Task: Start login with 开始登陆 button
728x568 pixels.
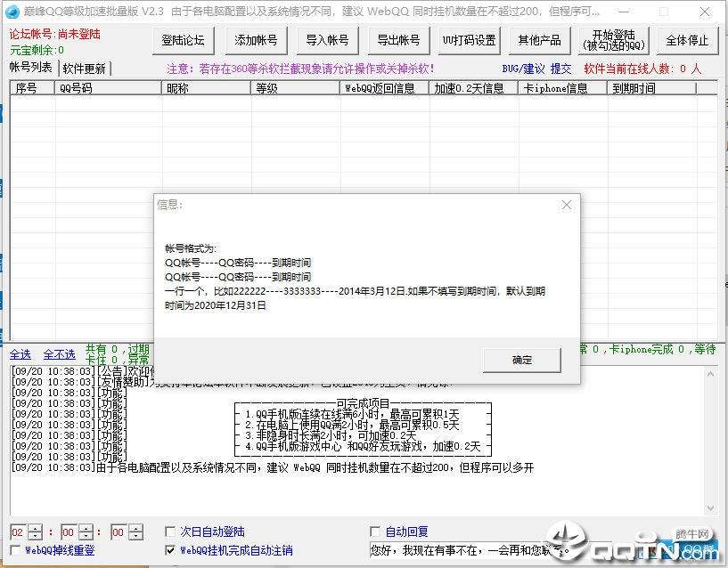Action: 614,40
